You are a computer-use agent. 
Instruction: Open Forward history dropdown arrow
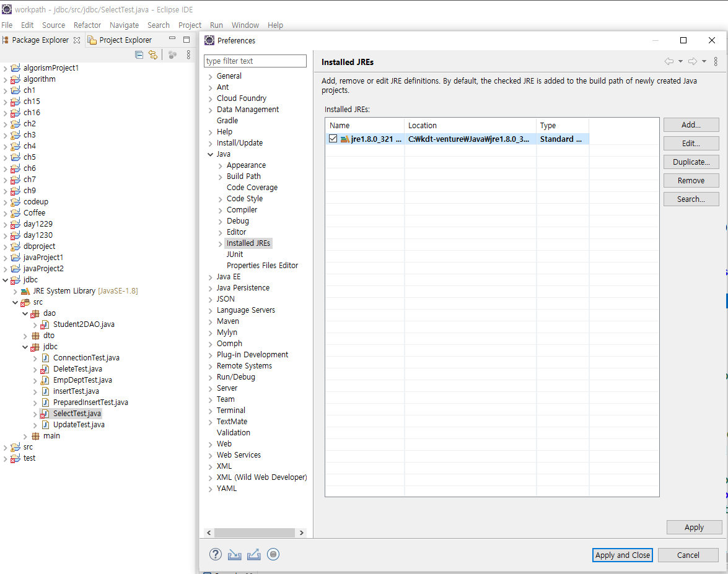tap(704, 61)
